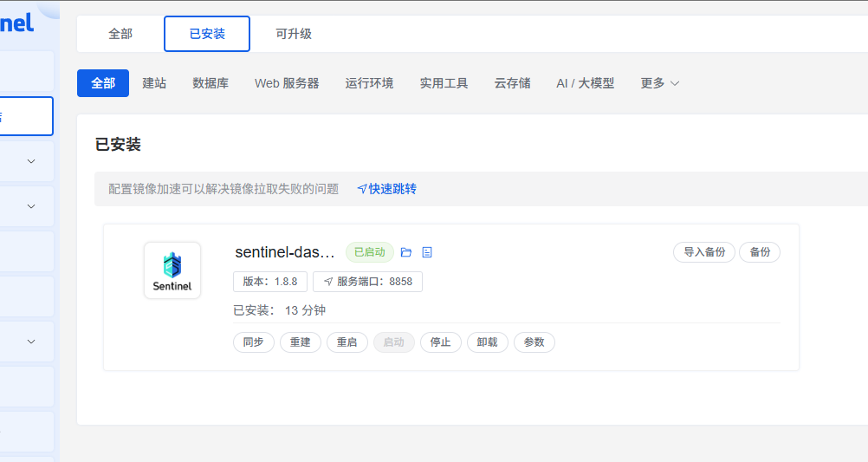Image resolution: width=868 pixels, height=462 pixels.
Task: Click the 重建 button
Action: pyautogui.click(x=300, y=342)
